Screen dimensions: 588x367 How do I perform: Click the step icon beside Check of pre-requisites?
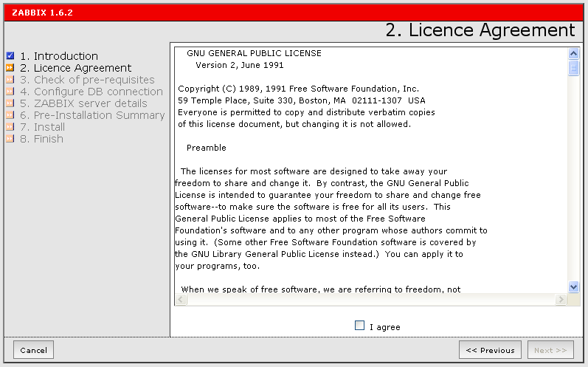[10, 80]
